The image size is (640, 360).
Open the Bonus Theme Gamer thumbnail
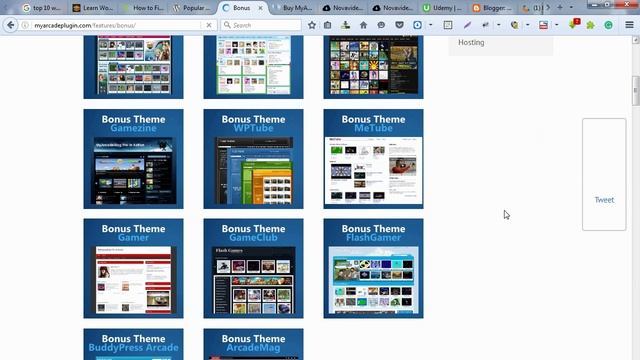point(133,269)
